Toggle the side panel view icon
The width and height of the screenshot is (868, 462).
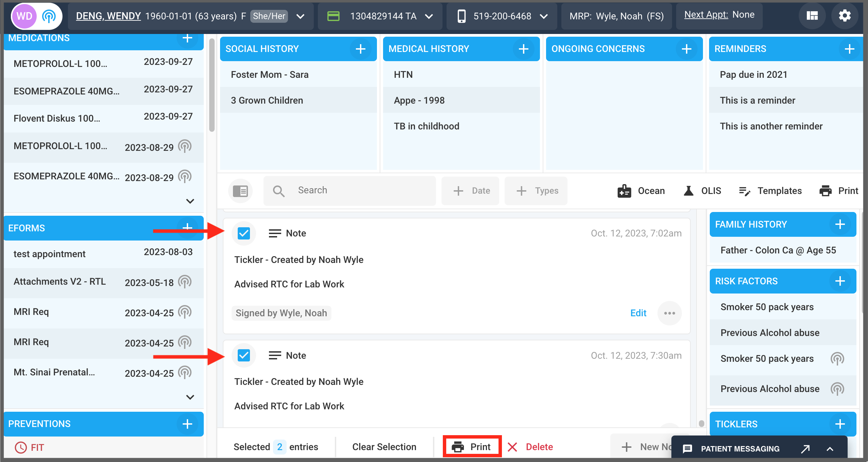[x=240, y=191]
